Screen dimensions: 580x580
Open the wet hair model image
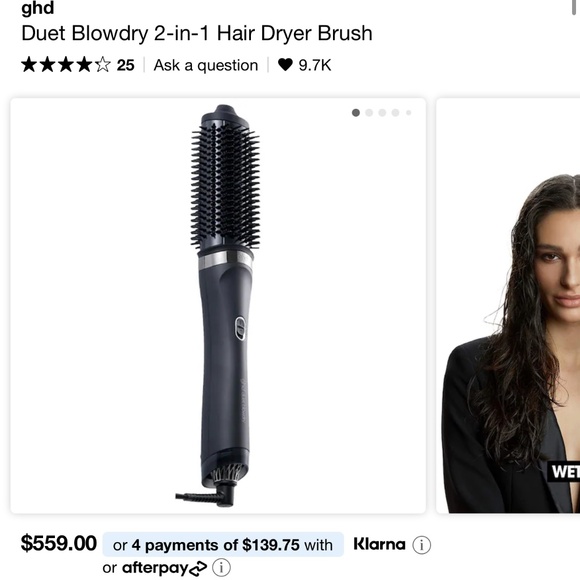click(508, 306)
